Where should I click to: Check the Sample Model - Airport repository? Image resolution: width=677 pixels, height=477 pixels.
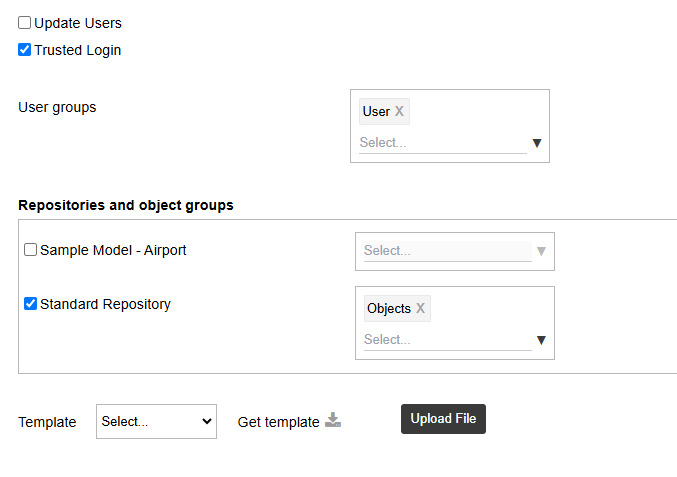tap(31, 250)
